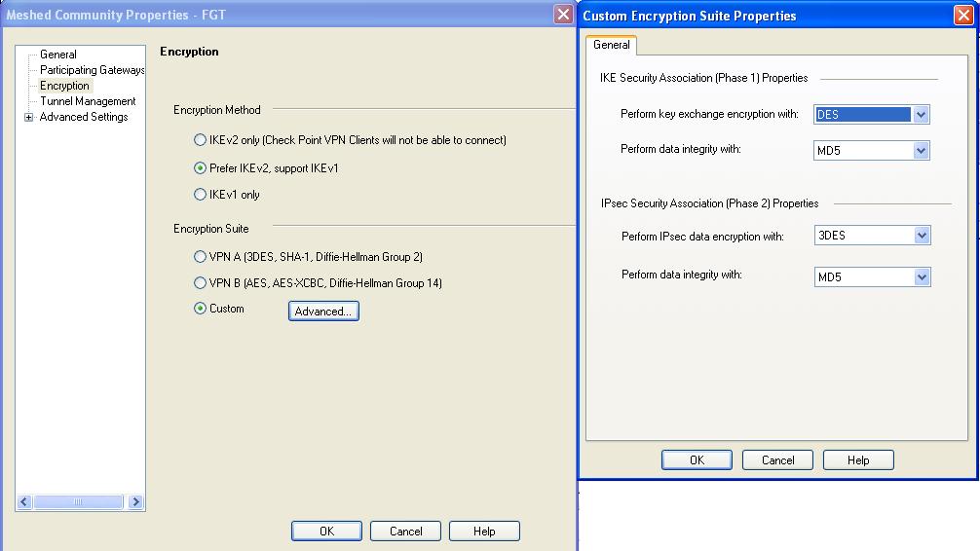Image resolution: width=980 pixels, height=551 pixels.
Task: Click 'Perform IPsec data encryption with:' label
Action: click(702, 237)
